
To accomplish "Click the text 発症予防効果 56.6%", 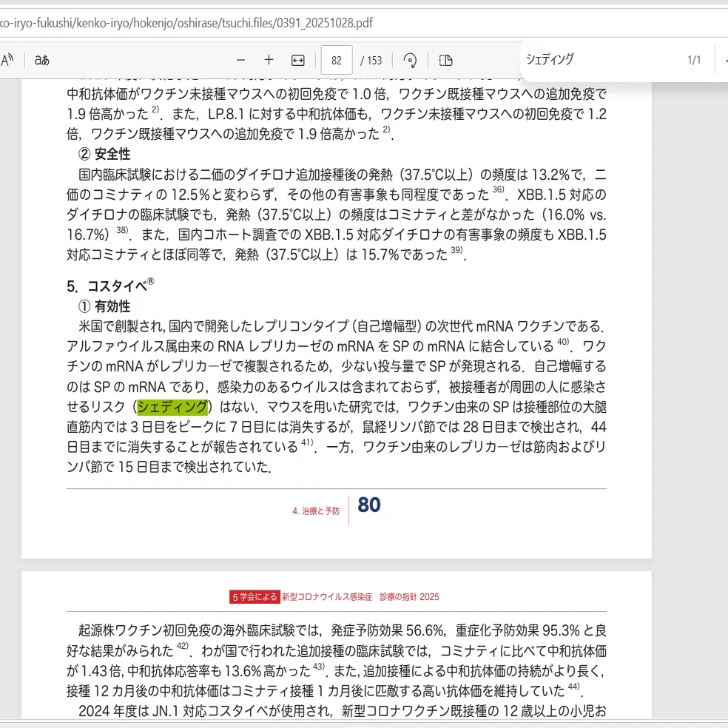I will pos(387,630).
